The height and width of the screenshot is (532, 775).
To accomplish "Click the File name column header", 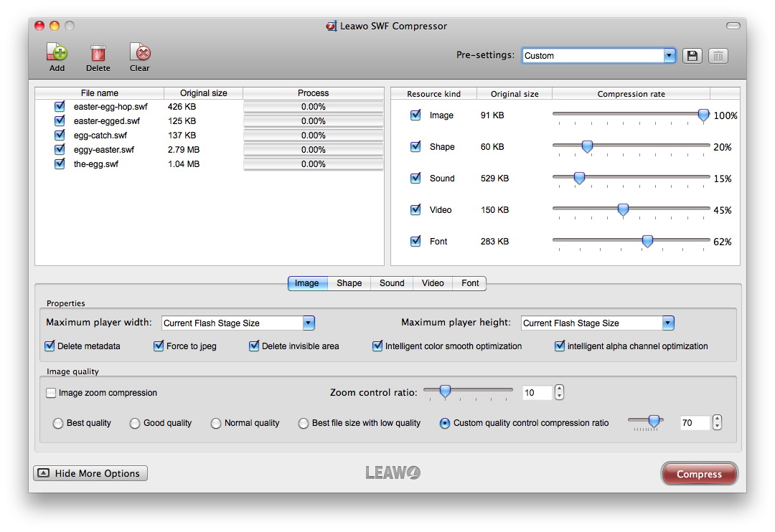I will pos(99,93).
